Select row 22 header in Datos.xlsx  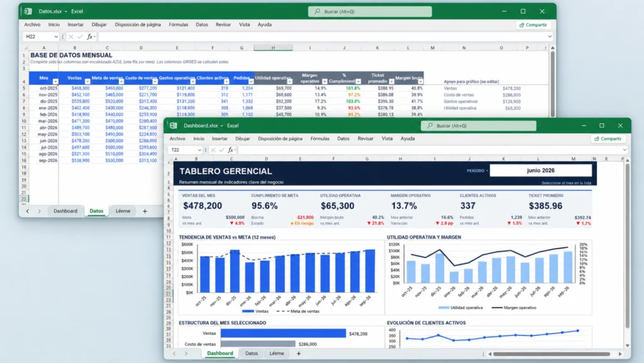24,199
